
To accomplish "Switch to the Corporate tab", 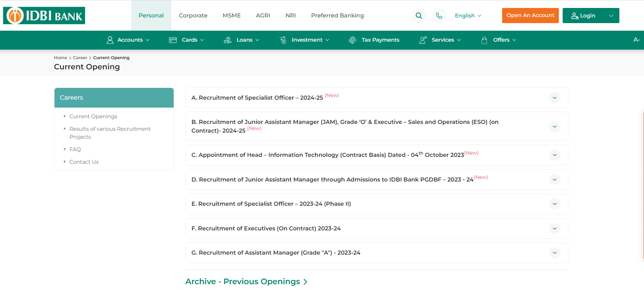I will click(193, 16).
